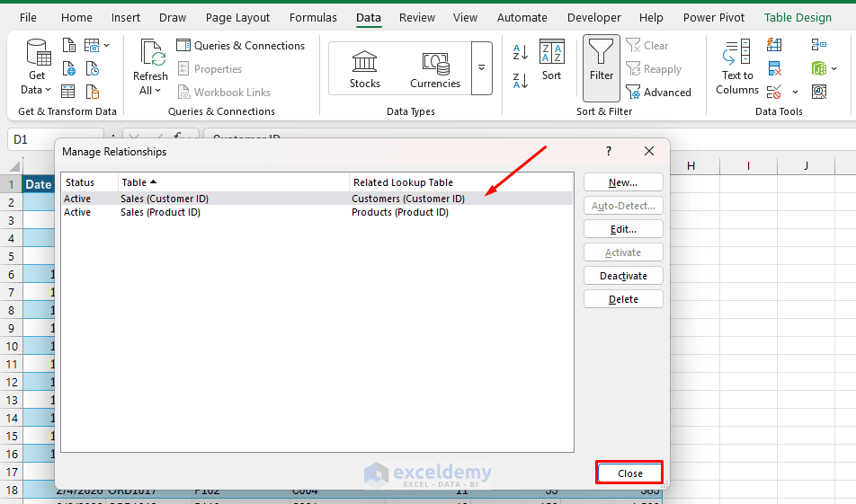This screenshot has width=856, height=504.
Task: Click the Select All corner triangle
Action: 14,166
